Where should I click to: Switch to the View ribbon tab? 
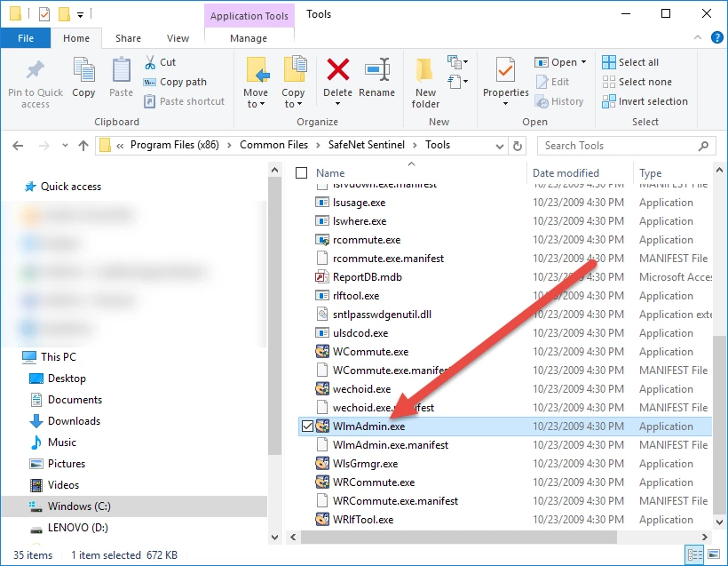point(178,38)
